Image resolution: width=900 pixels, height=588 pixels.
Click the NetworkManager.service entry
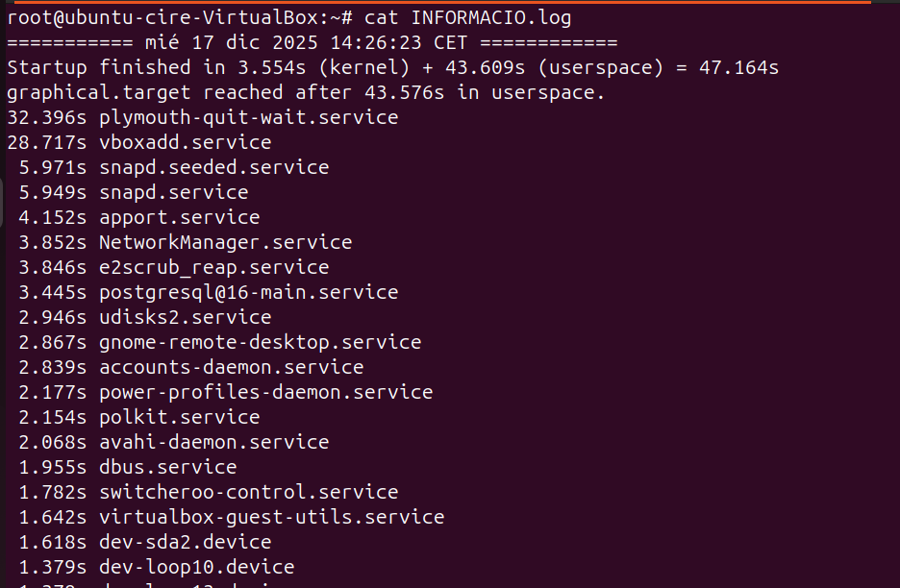click(x=225, y=242)
